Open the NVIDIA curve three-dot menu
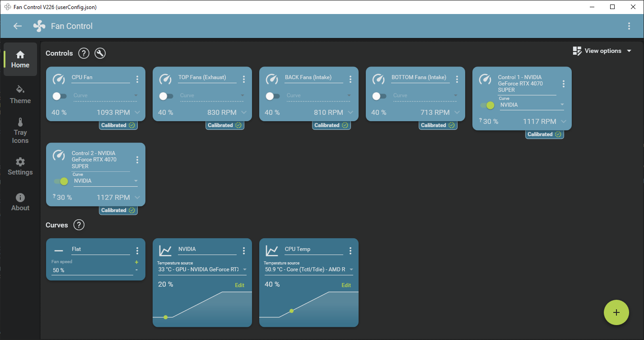The width and height of the screenshot is (644, 340). point(244,250)
